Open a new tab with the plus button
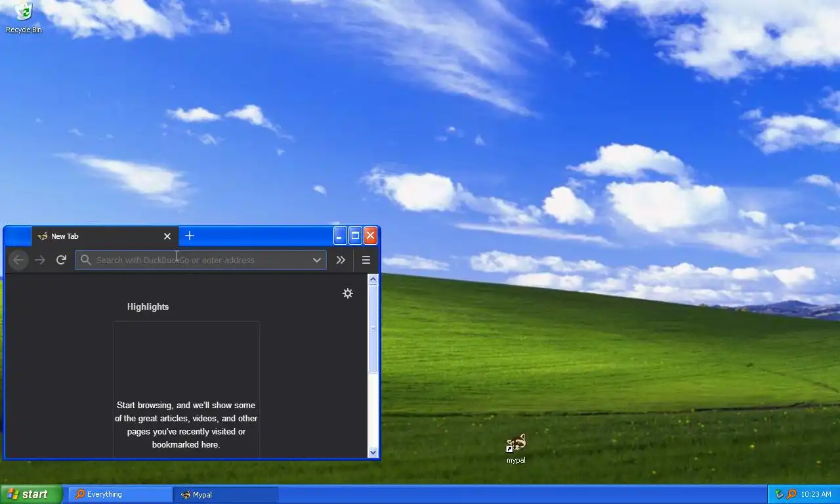The width and height of the screenshot is (840, 504). click(190, 236)
